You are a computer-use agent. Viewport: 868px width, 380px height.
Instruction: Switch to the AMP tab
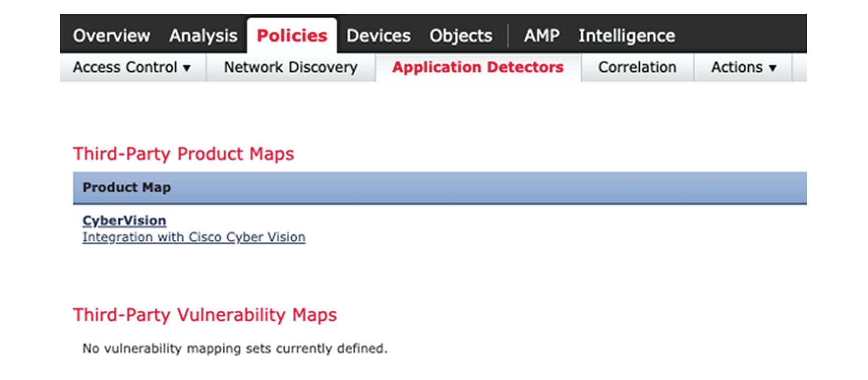[x=541, y=35]
